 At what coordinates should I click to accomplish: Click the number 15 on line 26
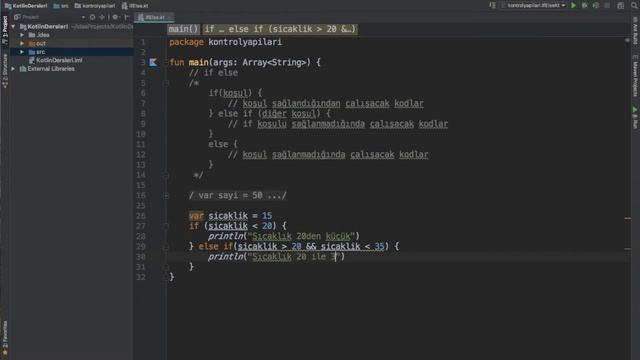267,216
